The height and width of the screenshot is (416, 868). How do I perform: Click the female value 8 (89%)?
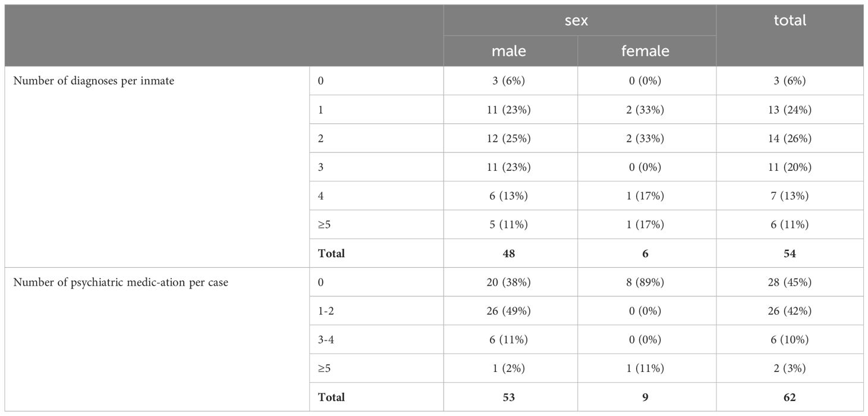646,283
